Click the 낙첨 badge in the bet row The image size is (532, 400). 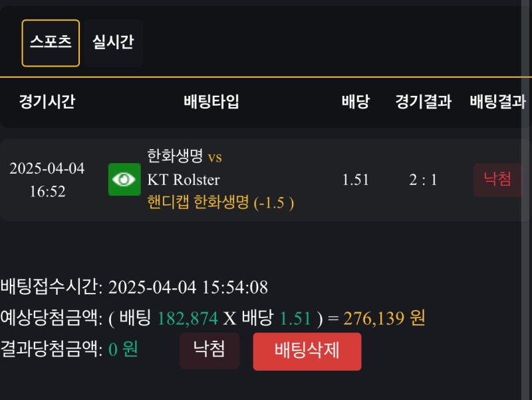pyautogui.click(x=497, y=180)
